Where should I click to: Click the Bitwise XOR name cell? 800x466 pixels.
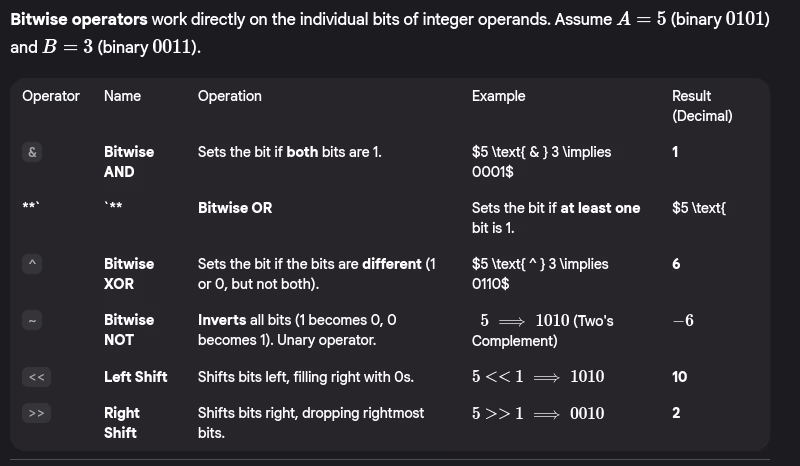(129, 274)
